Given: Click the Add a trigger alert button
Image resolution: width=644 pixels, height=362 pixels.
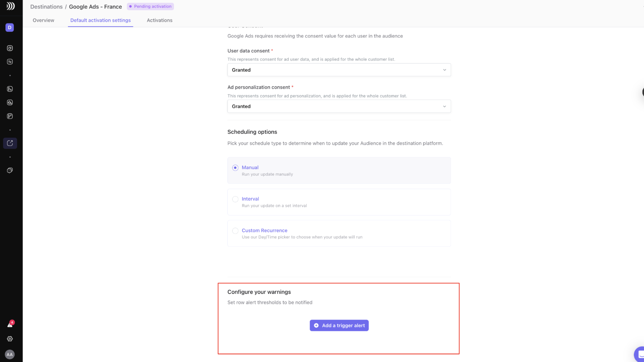Looking at the screenshot, I should pos(339,325).
